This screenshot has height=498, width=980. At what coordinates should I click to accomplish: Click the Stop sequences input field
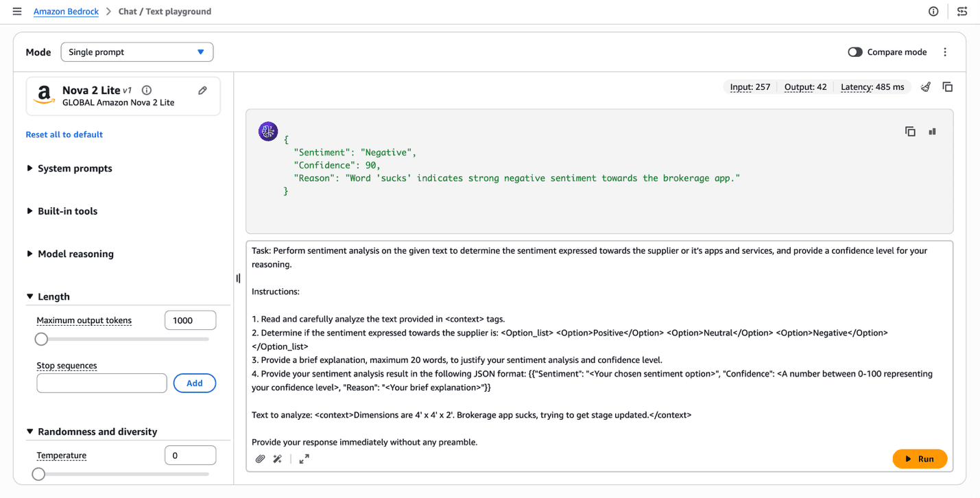pos(101,383)
